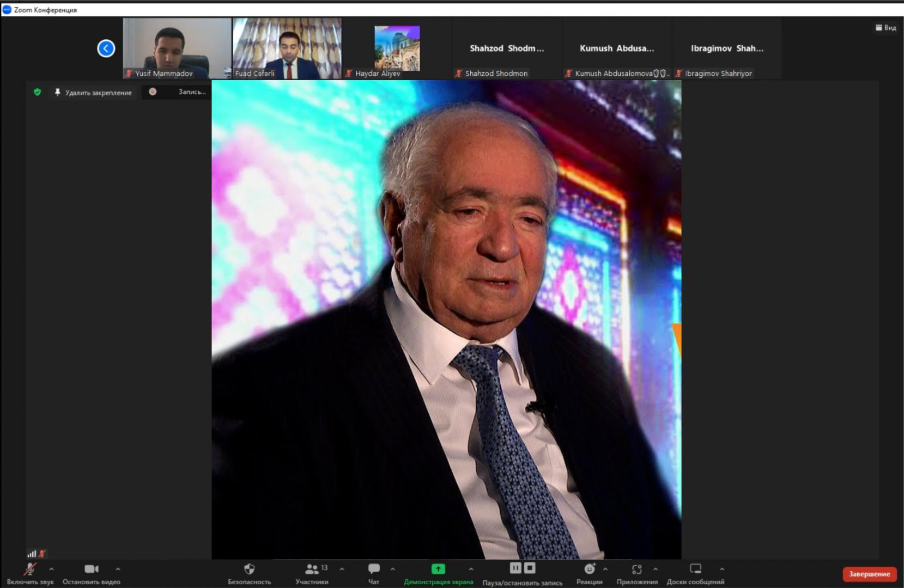
Task: Open the Whiteboards (Доски сообщений) icon
Action: click(x=695, y=569)
